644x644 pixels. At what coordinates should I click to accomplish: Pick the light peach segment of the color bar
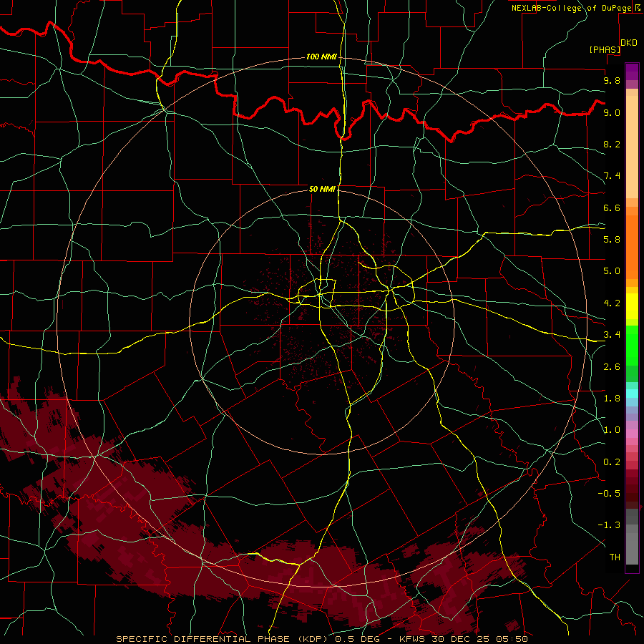point(632,147)
